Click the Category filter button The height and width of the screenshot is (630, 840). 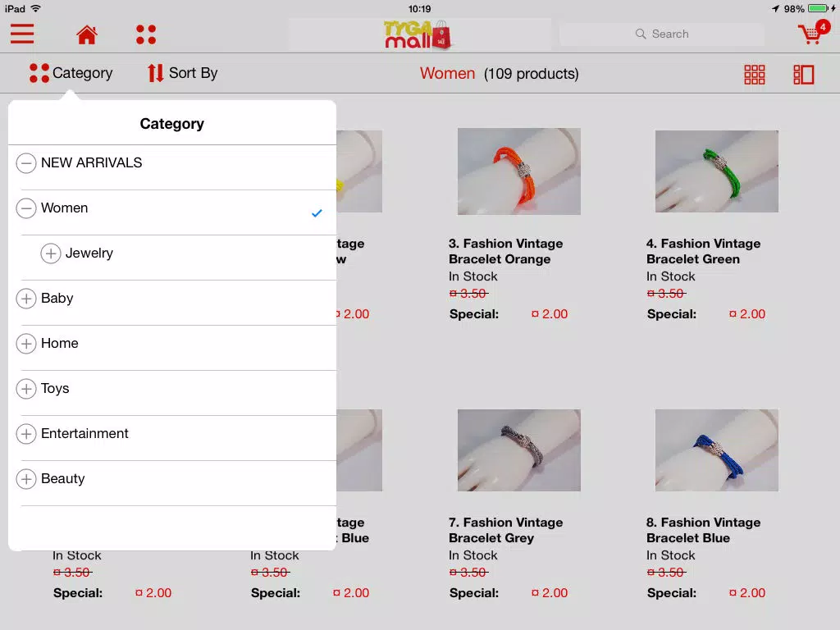[x=71, y=73]
